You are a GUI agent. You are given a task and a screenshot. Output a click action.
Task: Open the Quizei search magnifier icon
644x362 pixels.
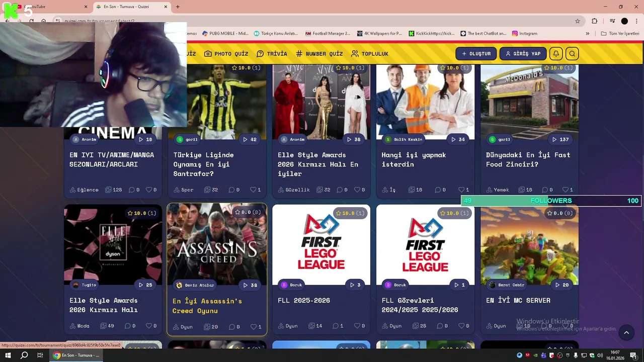point(572,54)
